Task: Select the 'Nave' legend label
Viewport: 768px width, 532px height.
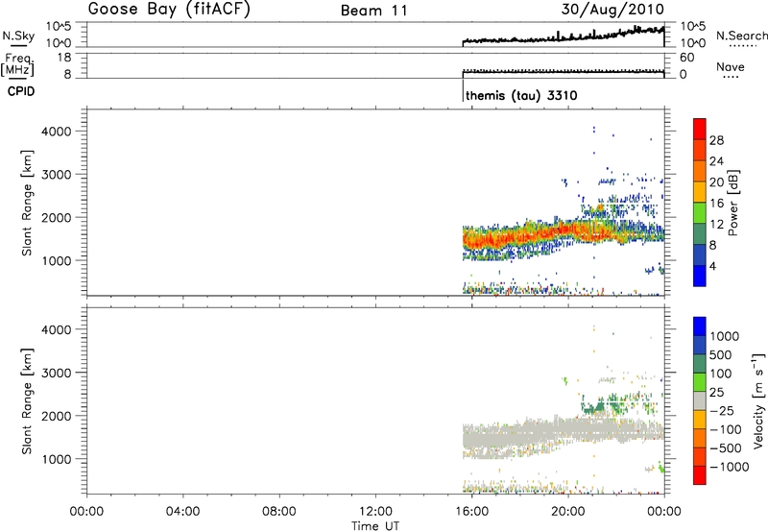Action: pyautogui.click(x=731, y=66)
